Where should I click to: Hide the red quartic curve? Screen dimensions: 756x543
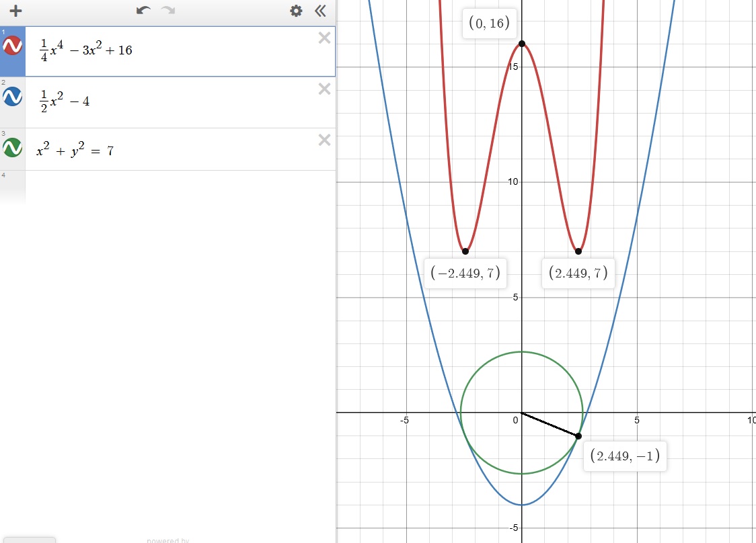[x=13, y=46]
